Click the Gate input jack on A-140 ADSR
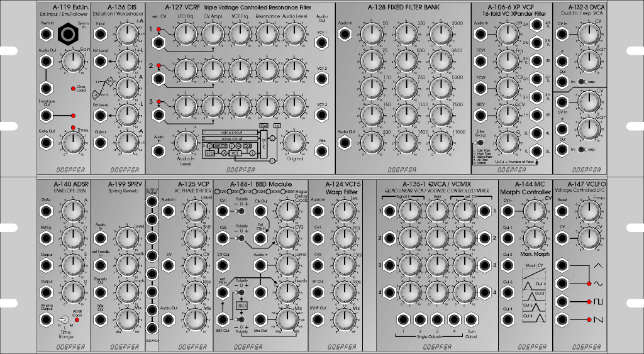 pos(45,211)
